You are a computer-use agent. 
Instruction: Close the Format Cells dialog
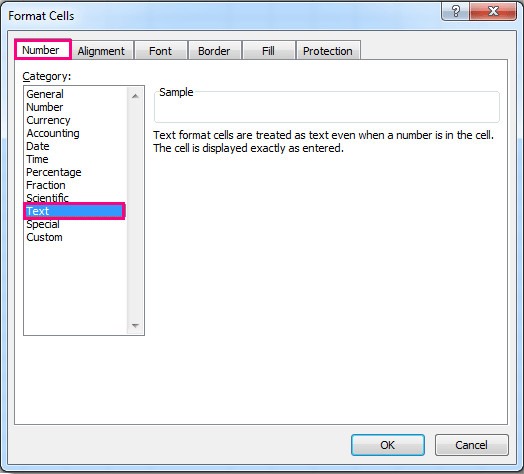click(x=493, y=11)
